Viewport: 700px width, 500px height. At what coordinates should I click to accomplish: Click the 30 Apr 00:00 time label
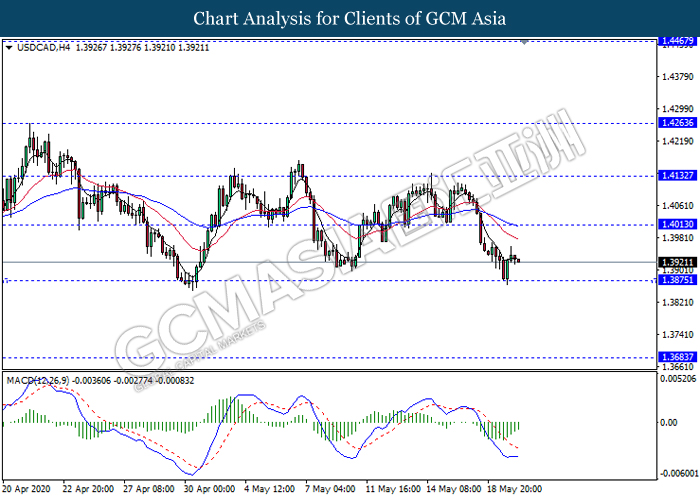click(209, 489)
